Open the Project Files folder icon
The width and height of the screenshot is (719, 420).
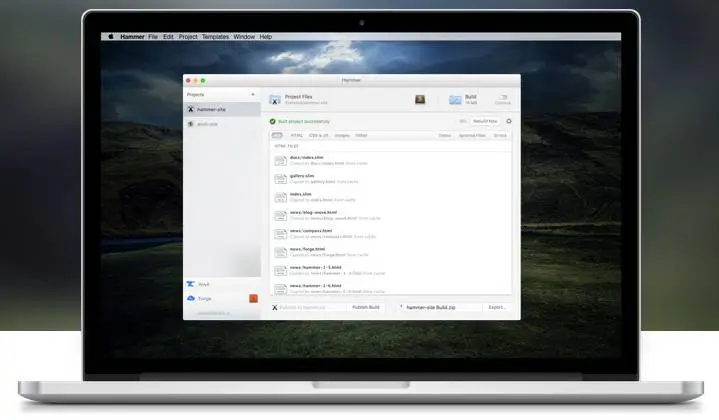(x=275, y=99)
